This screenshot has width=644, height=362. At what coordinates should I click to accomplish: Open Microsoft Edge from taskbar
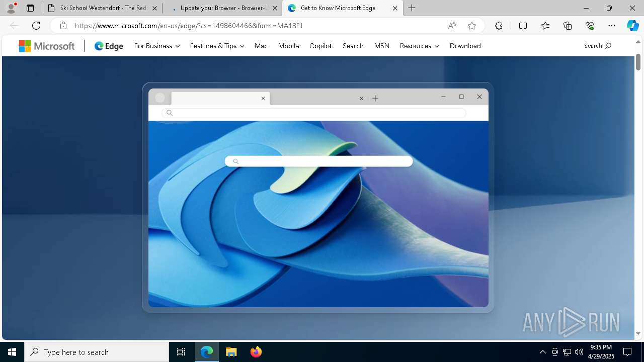207,352
